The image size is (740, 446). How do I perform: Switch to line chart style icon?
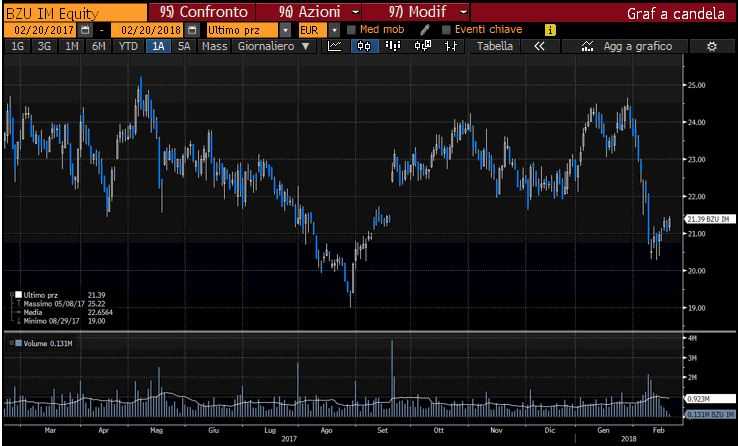[x=335, y=46]
